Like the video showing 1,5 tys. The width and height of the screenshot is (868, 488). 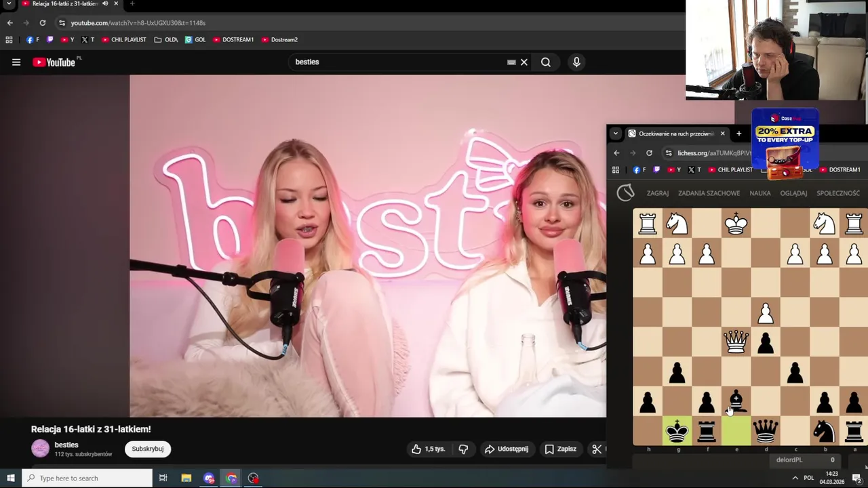pyautogui.click(x=428, y=449)
